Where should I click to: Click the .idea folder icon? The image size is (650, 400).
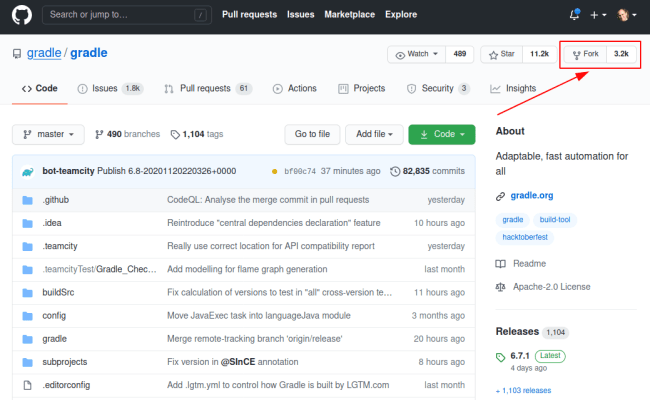(x=27, y=223)
